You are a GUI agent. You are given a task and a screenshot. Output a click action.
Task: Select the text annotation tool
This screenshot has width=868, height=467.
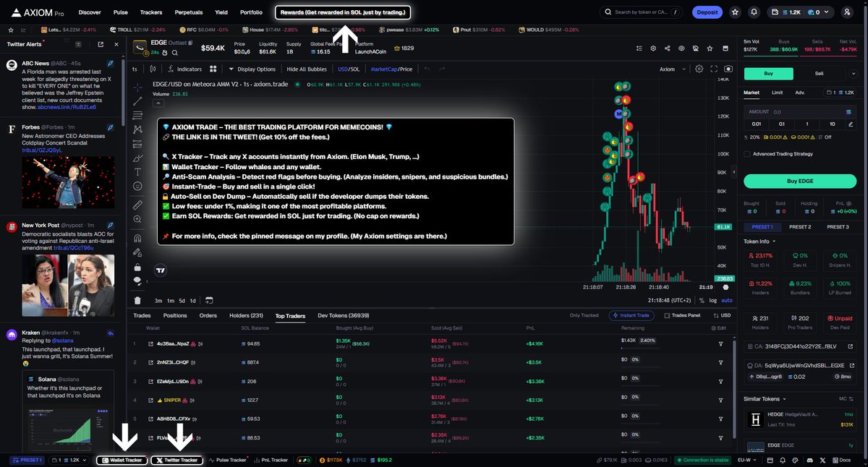coord(137,171)
